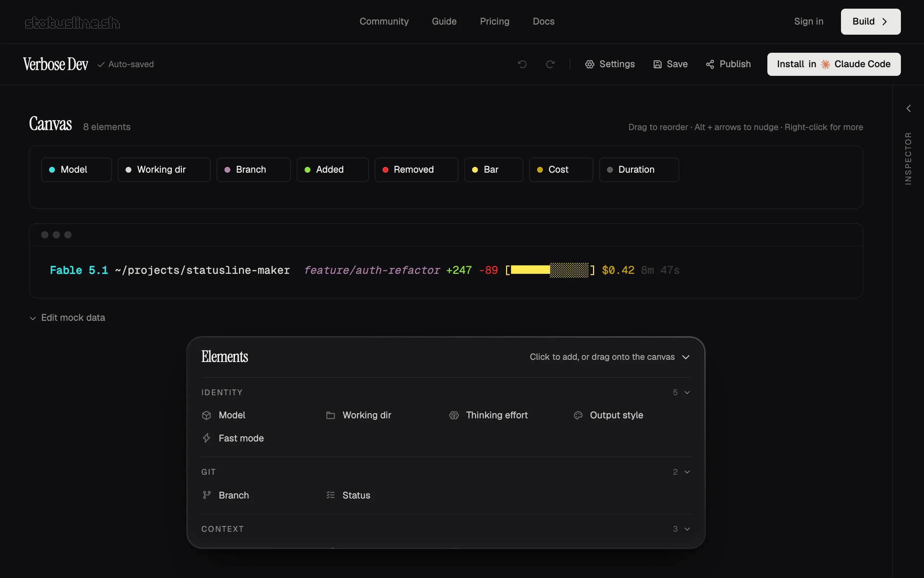
Task: Open the Docs nav item
Action: 544,21
